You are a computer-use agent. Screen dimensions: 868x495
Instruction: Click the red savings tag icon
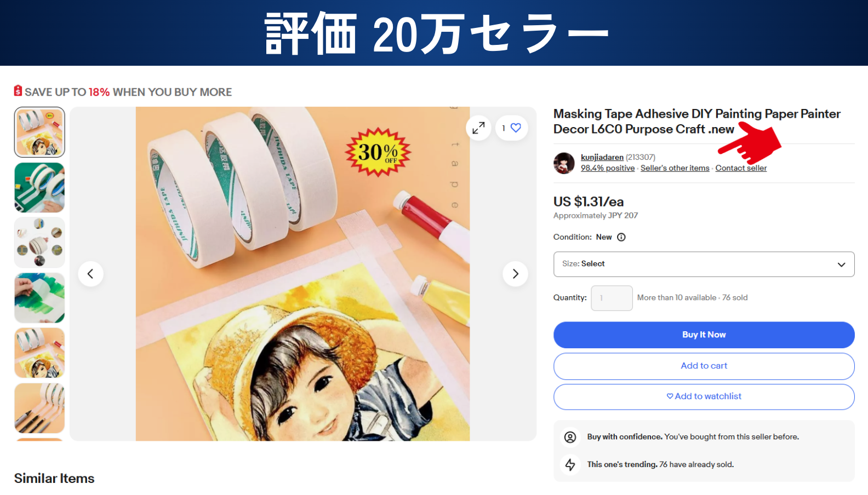click(18, 91)
